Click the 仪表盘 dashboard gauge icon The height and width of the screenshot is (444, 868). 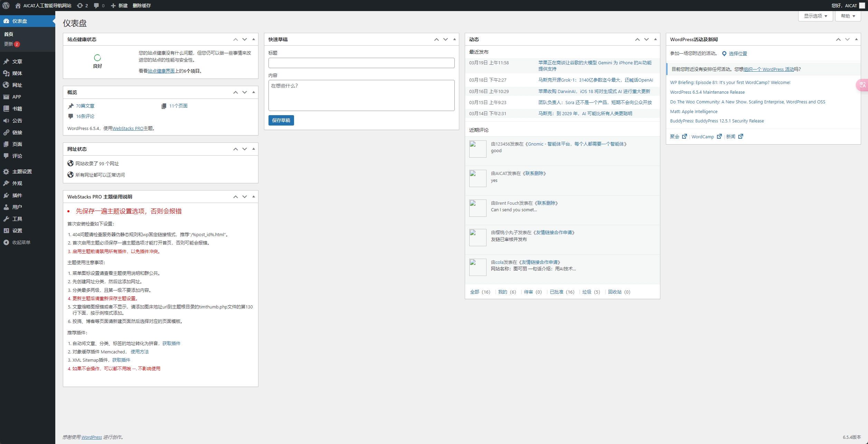tap(6, 21)
